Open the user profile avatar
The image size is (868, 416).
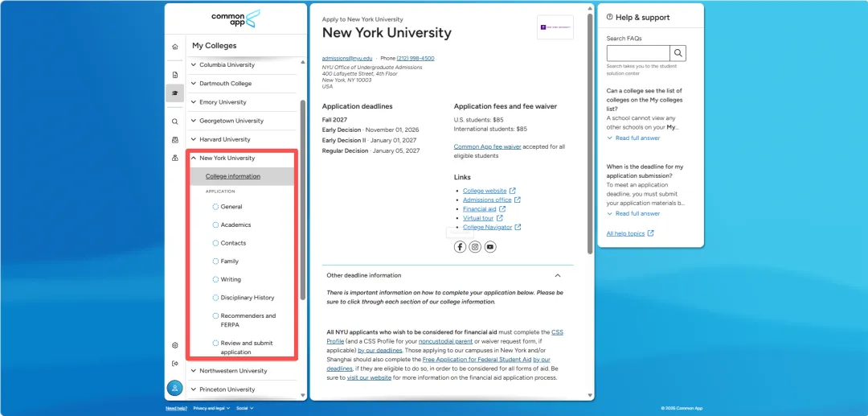pos(175,389)
